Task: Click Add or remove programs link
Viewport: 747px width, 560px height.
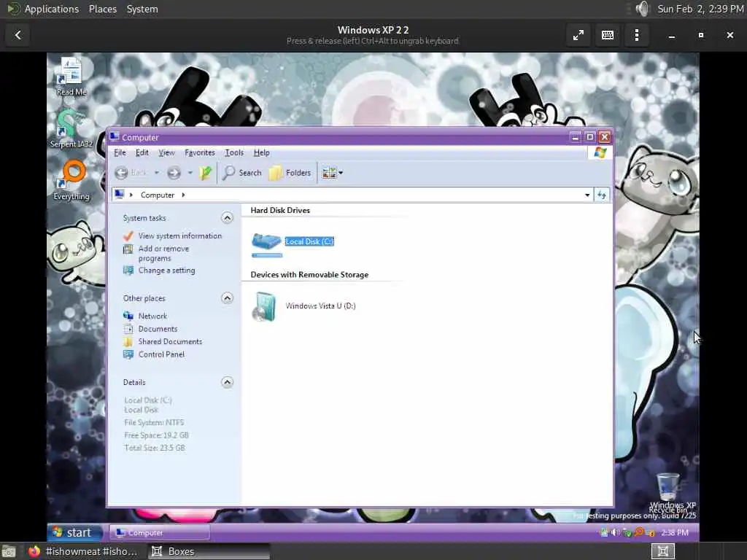Action: tap(163, 254)
